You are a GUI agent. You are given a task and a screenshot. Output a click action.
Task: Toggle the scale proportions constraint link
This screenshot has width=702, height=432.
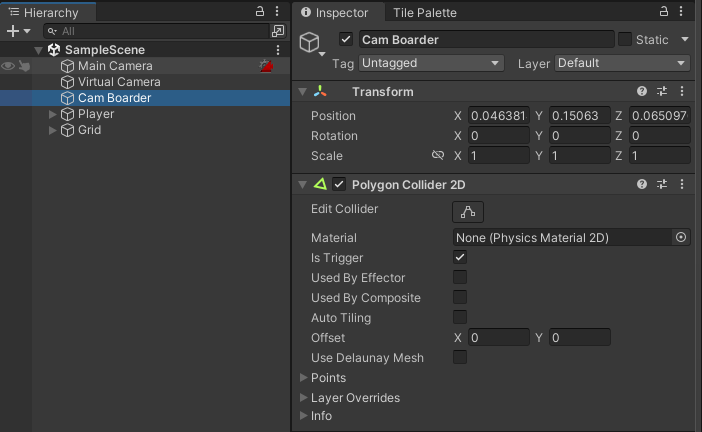coord(437,156)
